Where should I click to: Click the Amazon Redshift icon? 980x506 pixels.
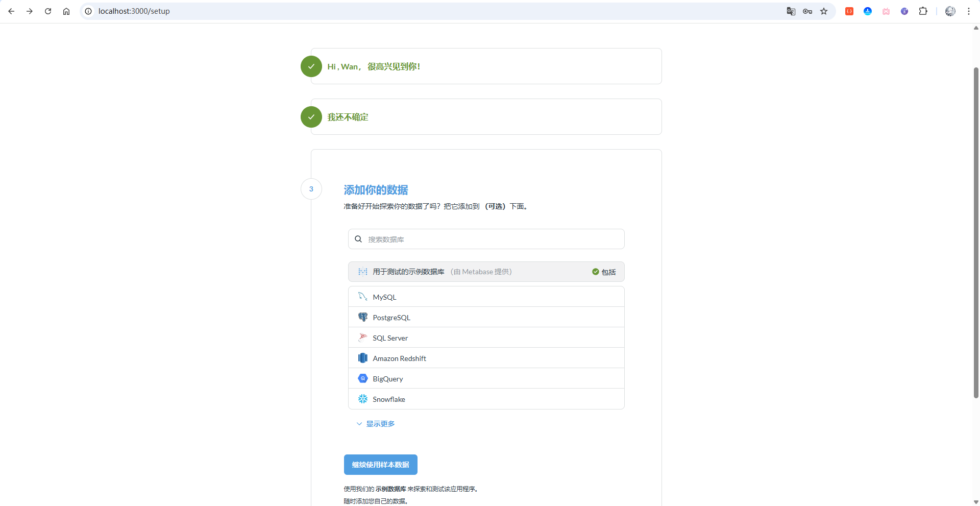(x=362, y=358)
